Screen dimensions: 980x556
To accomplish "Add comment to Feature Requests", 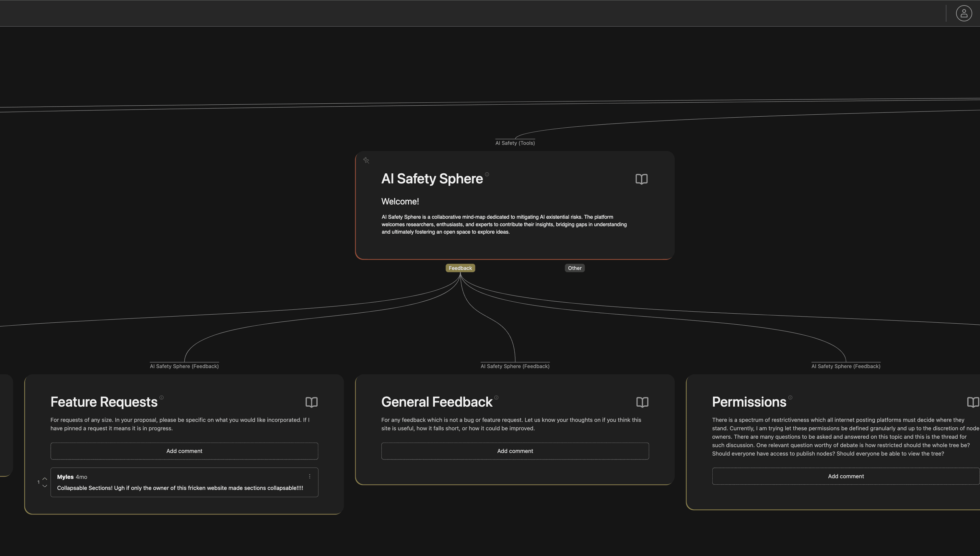I will pyautogui.click(x=184, y=451).
